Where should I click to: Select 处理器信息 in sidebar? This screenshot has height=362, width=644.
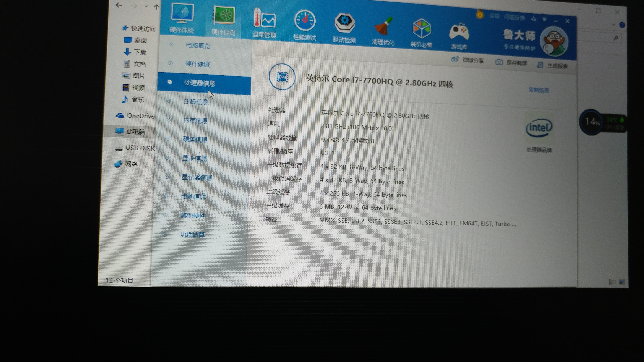coord(204,83)
